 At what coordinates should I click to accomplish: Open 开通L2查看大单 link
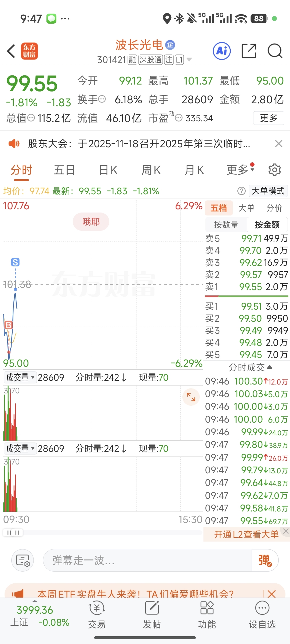(x=246, y=534)
